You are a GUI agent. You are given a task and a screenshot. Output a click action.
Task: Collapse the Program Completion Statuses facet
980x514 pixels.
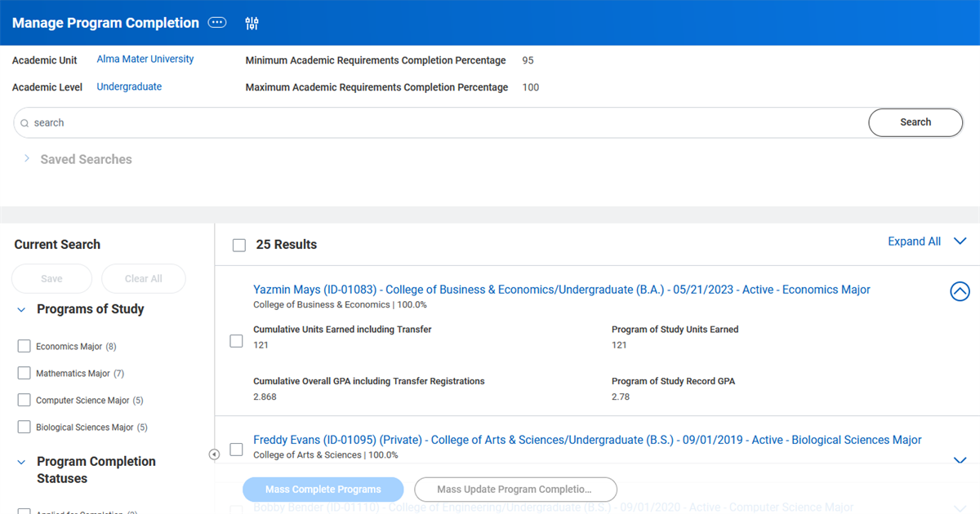point(21,462)
